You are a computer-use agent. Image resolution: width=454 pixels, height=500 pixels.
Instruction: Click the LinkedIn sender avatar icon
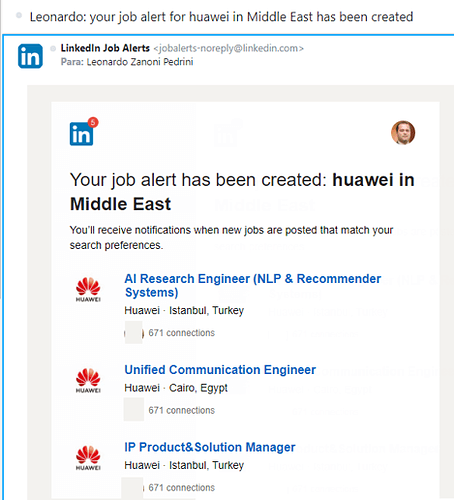coord(30,56)
